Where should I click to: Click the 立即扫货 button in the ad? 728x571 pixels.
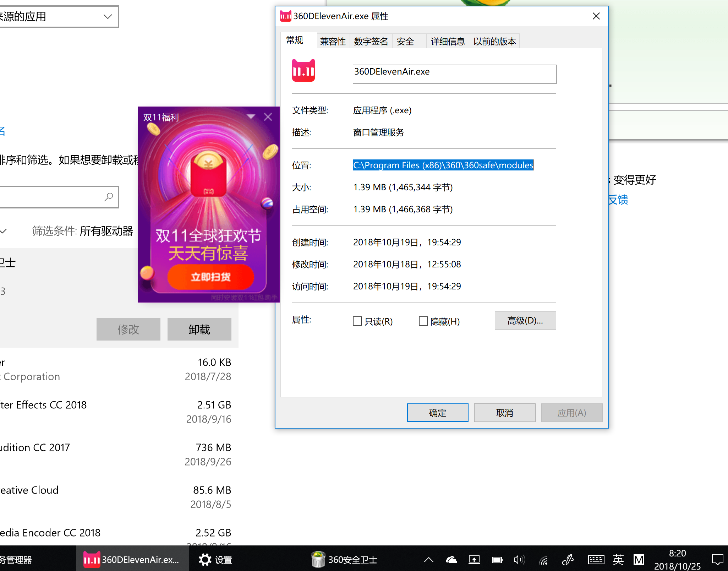click(x=210, y=277)
